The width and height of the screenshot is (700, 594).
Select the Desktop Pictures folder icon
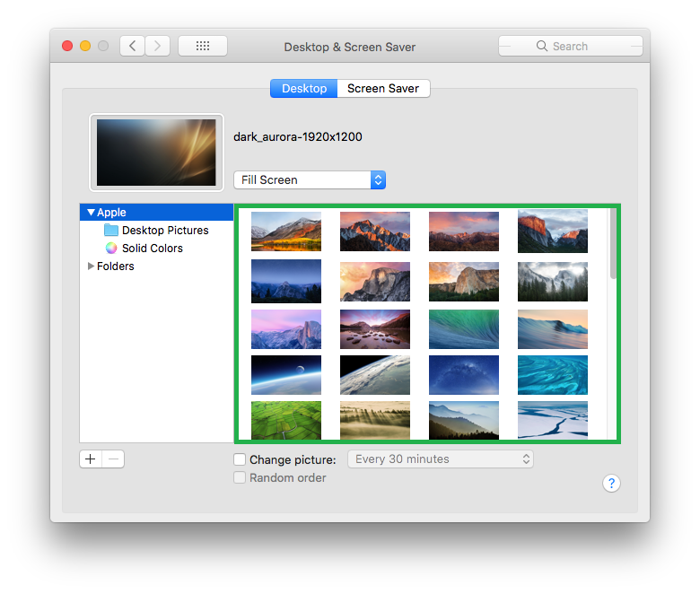point(111,231)
